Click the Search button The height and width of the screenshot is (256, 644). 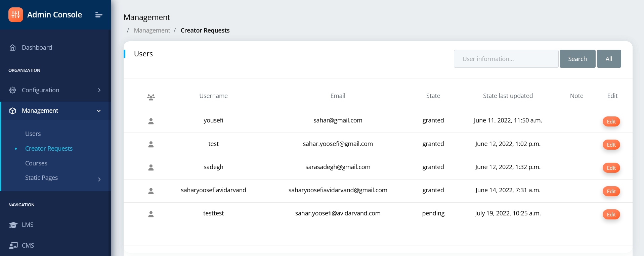point(577,59)
